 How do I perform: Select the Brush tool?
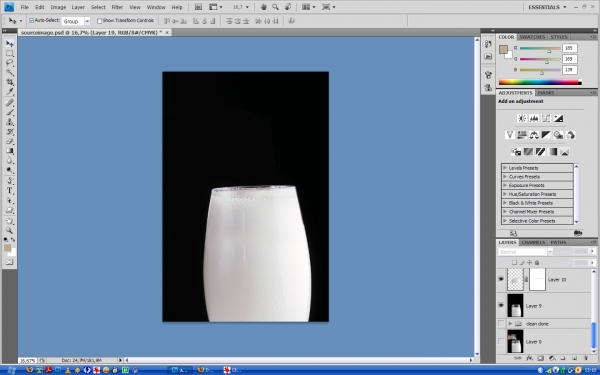pos(10,112)
